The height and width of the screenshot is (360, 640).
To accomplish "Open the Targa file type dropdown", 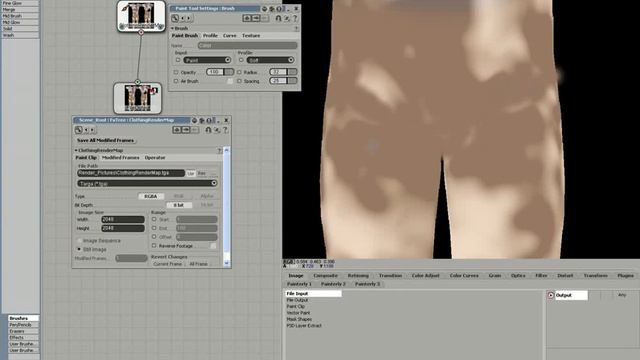I will click(x=147, y=183).
